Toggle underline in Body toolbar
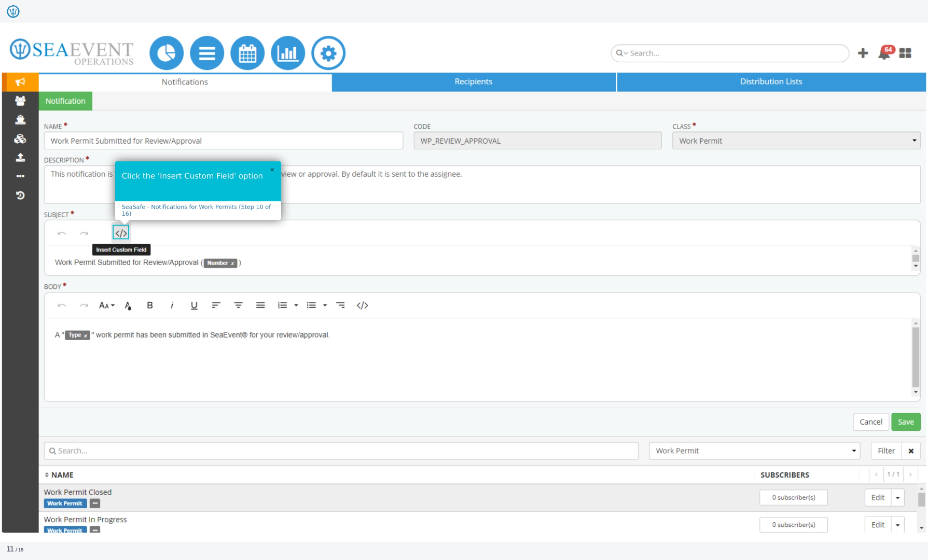This screenshot has height=560, width=928. [194, 305]
